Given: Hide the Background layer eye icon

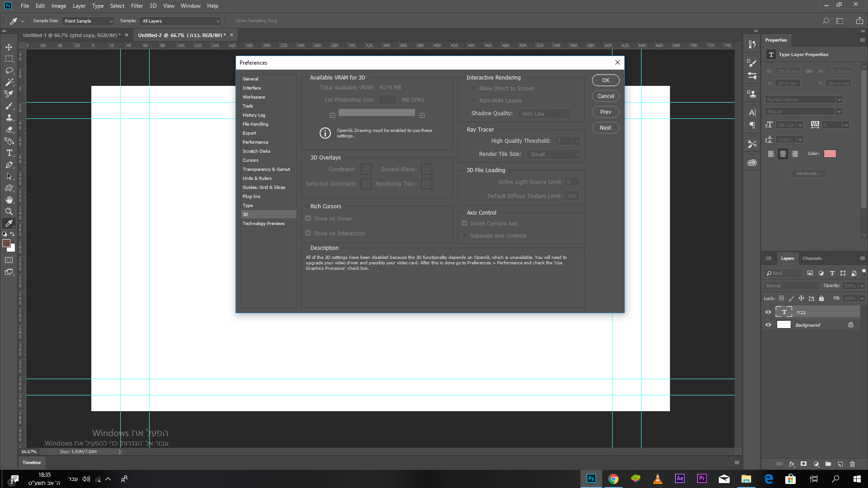Looking at the screenshot, I should click(768, 325).
